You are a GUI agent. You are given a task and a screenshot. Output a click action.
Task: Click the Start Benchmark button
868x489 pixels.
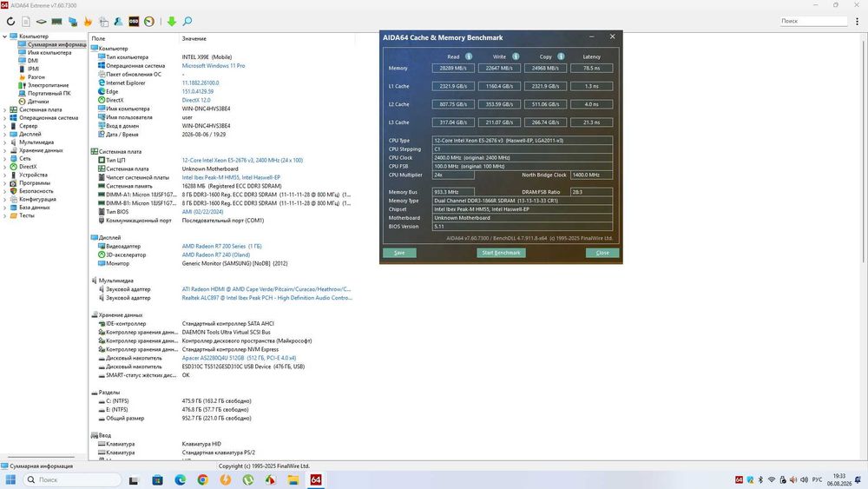point(501,253)
